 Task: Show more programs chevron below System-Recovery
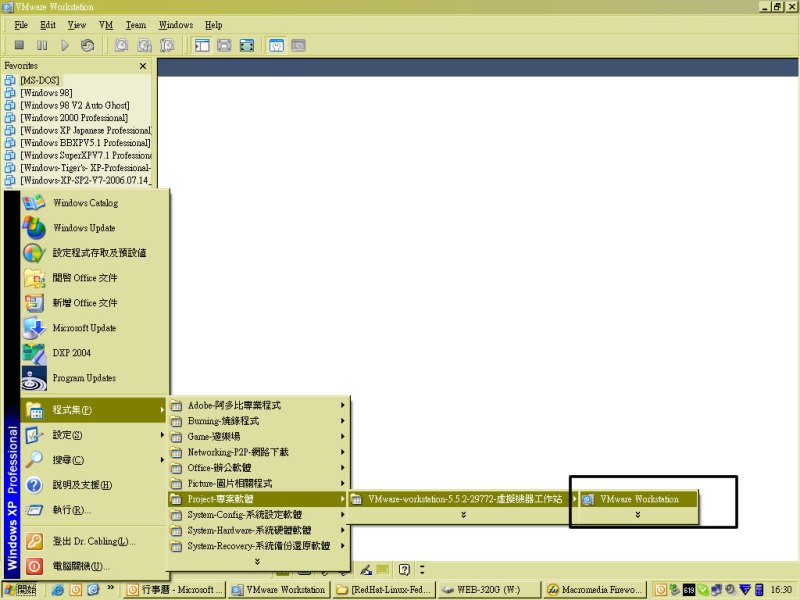tap(257, 561)
